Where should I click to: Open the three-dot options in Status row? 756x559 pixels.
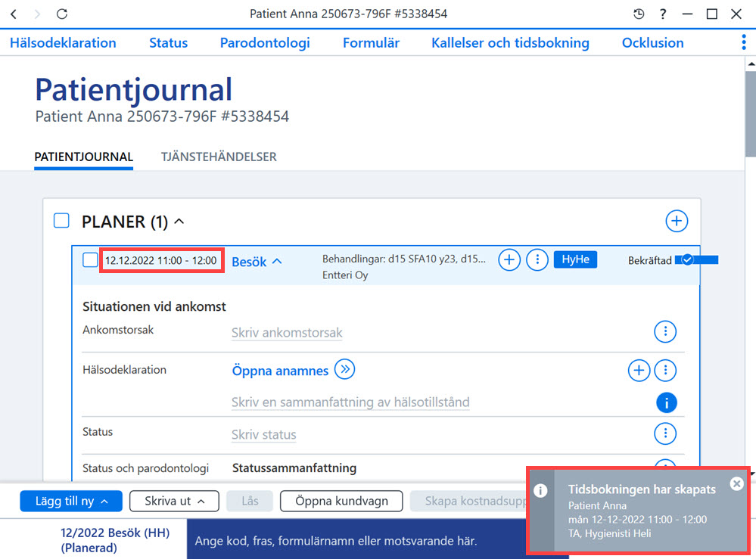tap(665, 433)
